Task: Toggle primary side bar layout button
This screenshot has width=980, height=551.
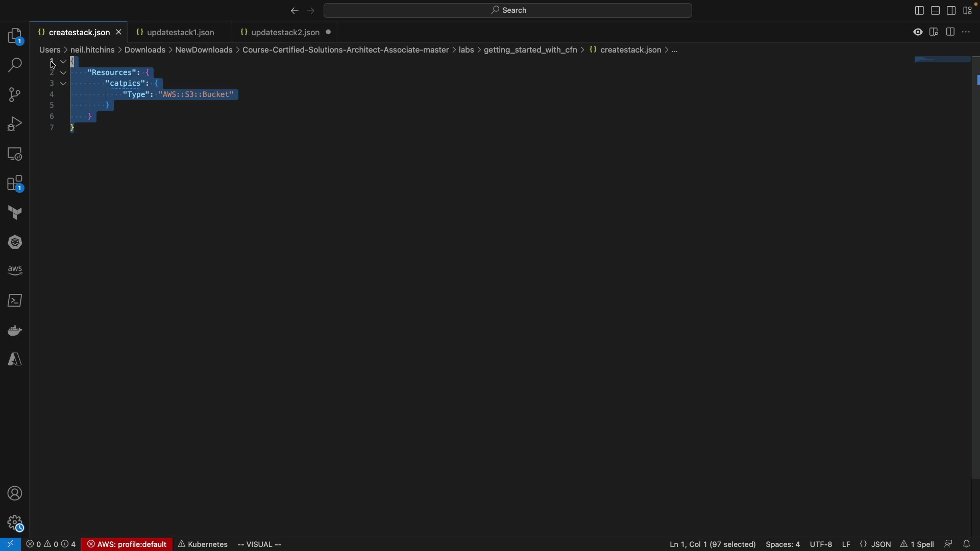Action: pos(919,11)
